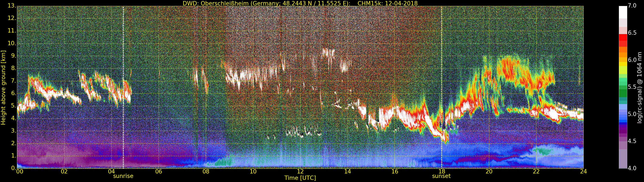Screen dimensions: 644x182
Task: Click the colorbar tick value 5.0
Action: tap(632, 114)
